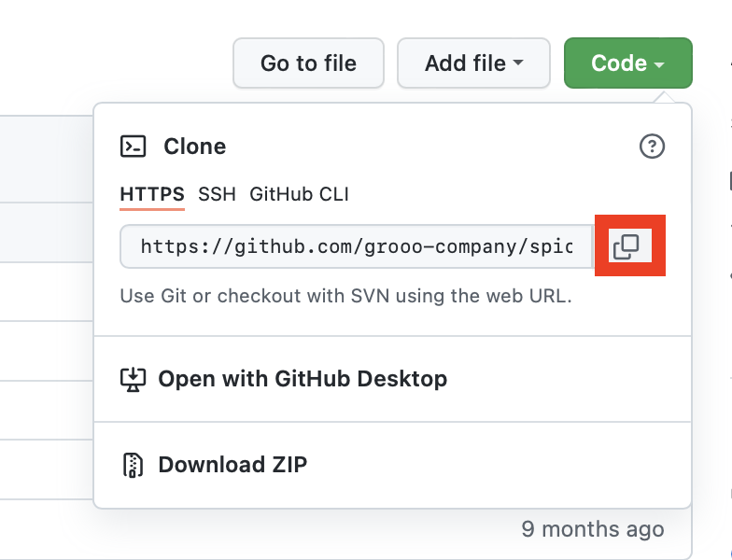
Task: Select the repository HTTPS URL field
Action: coord(357,246)
